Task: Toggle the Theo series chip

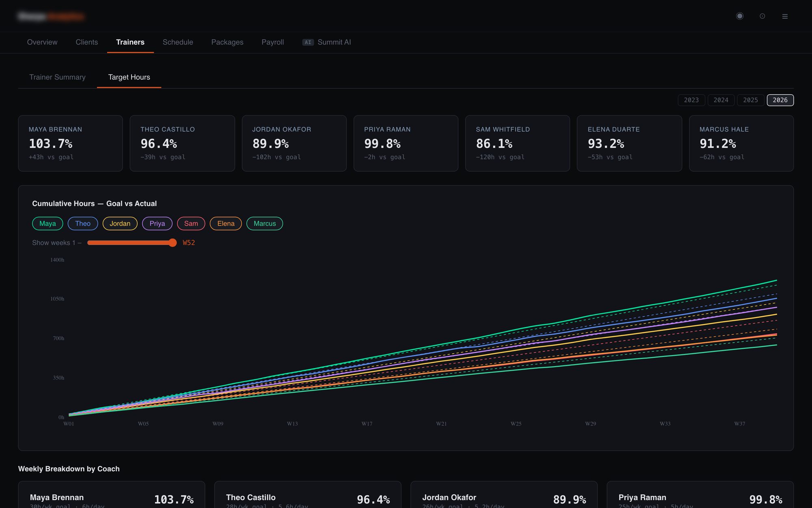Action: point(83,224)
